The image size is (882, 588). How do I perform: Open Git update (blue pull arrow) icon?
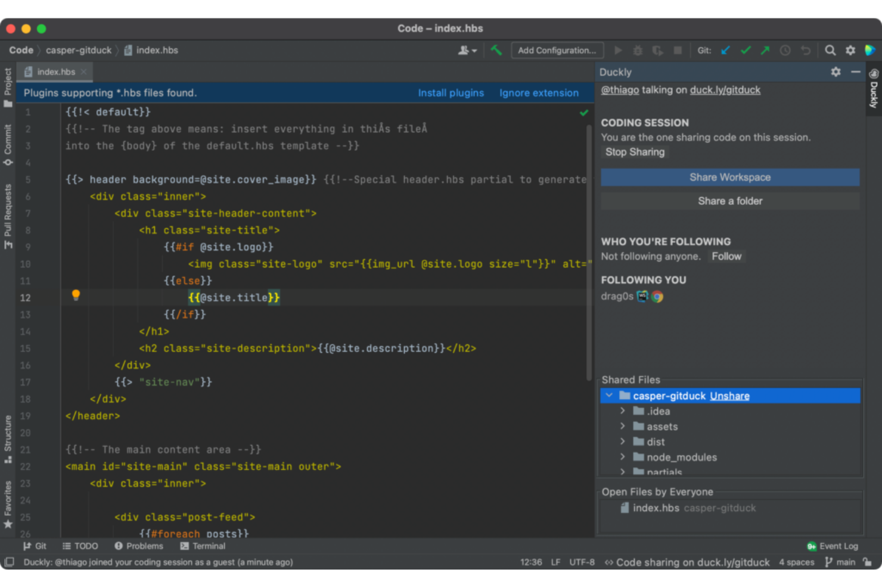click(x=725, y=50)
